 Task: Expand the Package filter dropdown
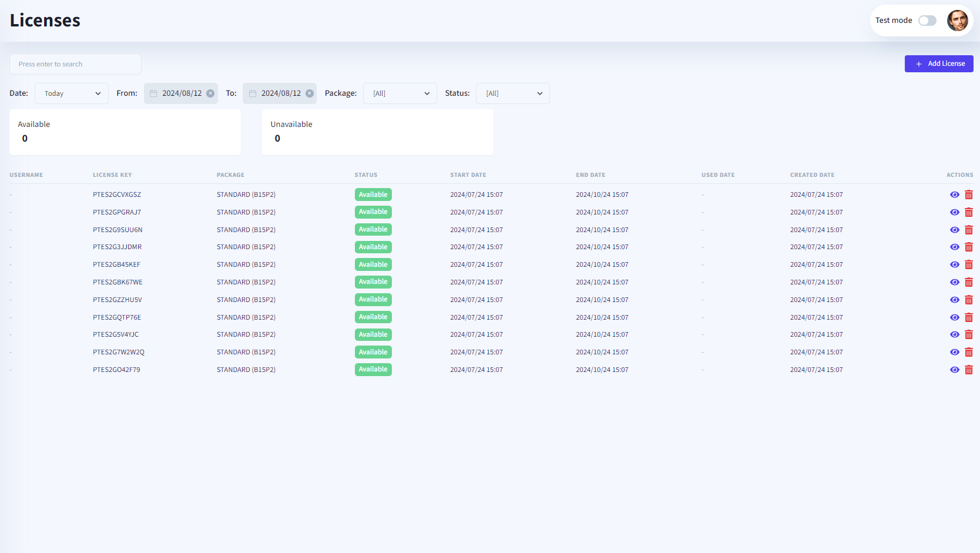(x=400, y=93)
